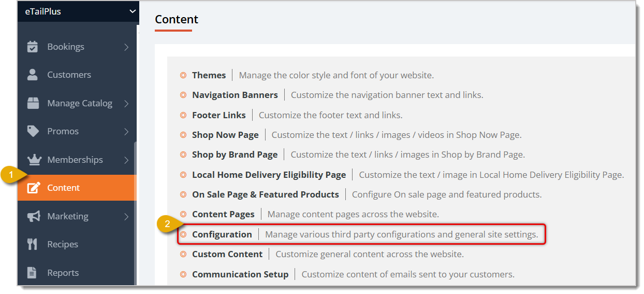Screen dimensions: 644x294
Task: Open the Communication Setup link
Action: pyautogui.click(x=240, y=274)
